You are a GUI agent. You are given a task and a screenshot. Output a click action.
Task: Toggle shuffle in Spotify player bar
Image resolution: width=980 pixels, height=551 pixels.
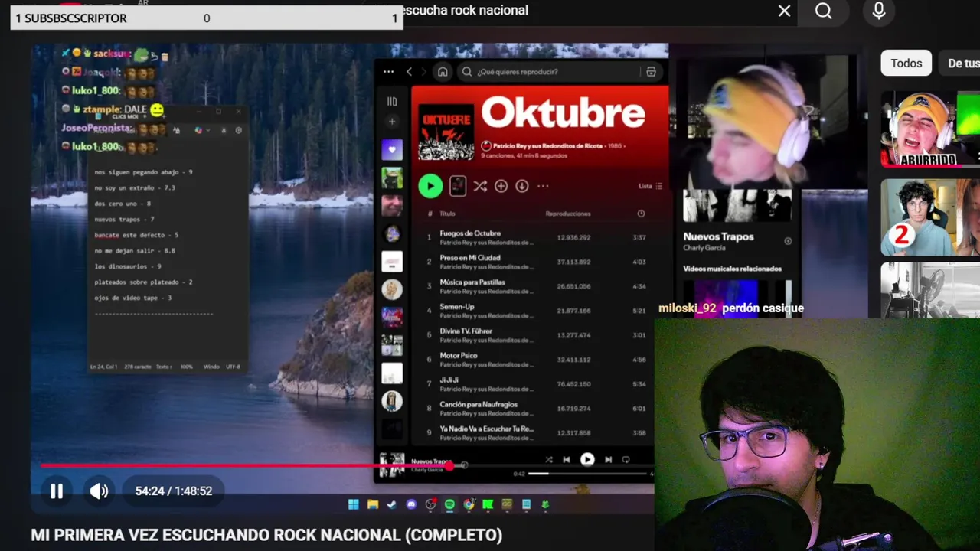(x=549, y=459)
